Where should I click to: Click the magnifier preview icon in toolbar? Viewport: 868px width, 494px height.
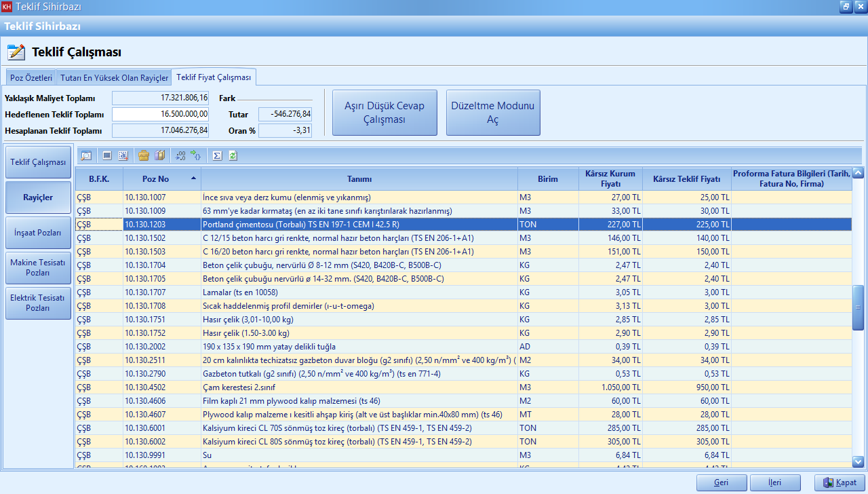pos(86,155)
